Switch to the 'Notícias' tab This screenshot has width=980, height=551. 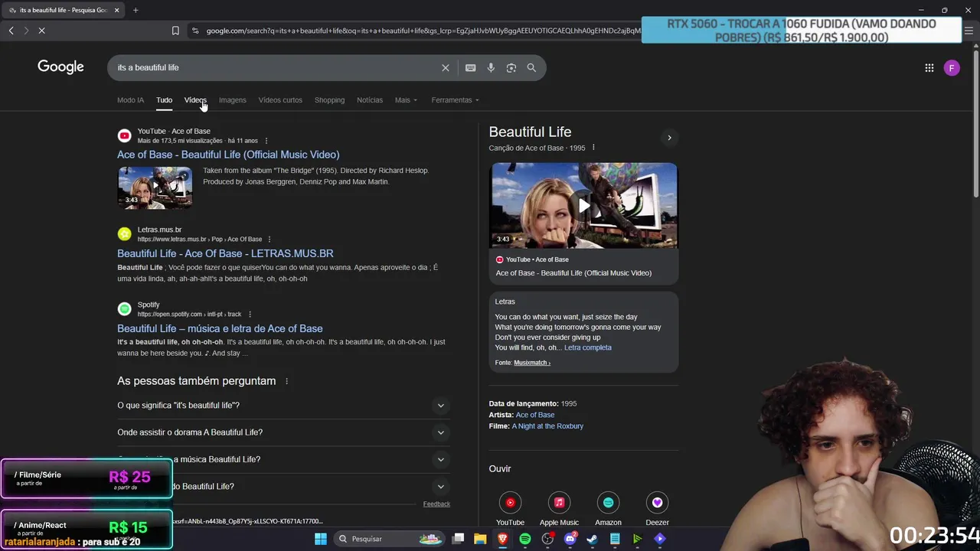370,100
